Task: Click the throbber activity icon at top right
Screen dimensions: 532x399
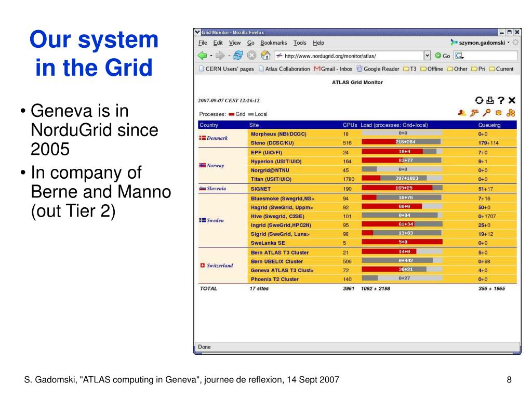Action: 515,43
